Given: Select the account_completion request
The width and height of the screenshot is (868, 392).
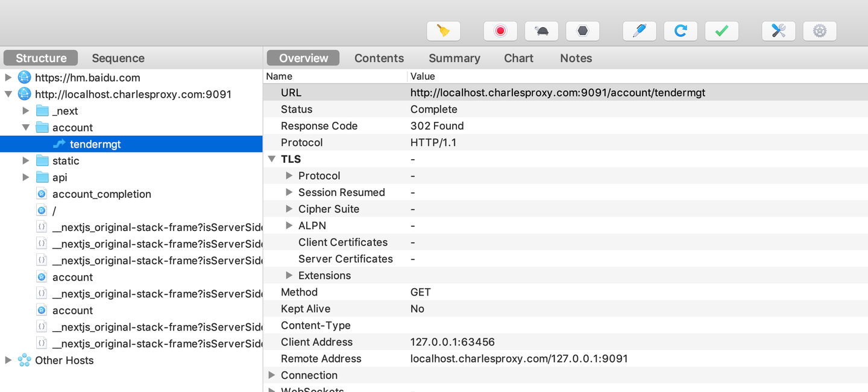Looking at the screenshot, I should tap(102, 194).
